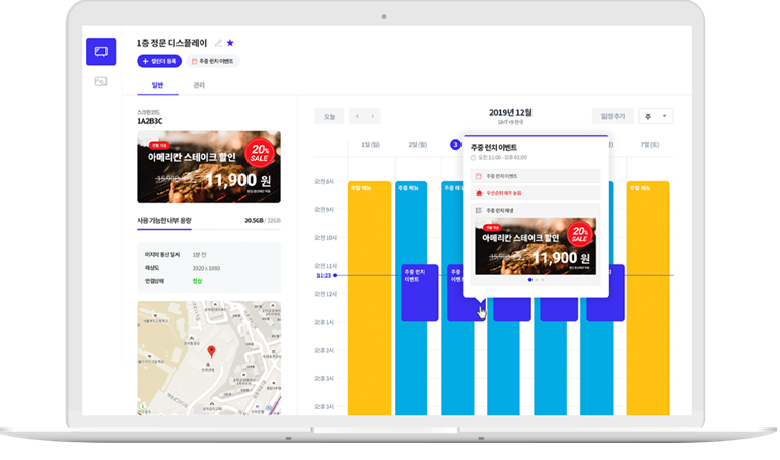780x460 pixels.
Task: Switch to the 일반 tab
Action: pos(158,85)
